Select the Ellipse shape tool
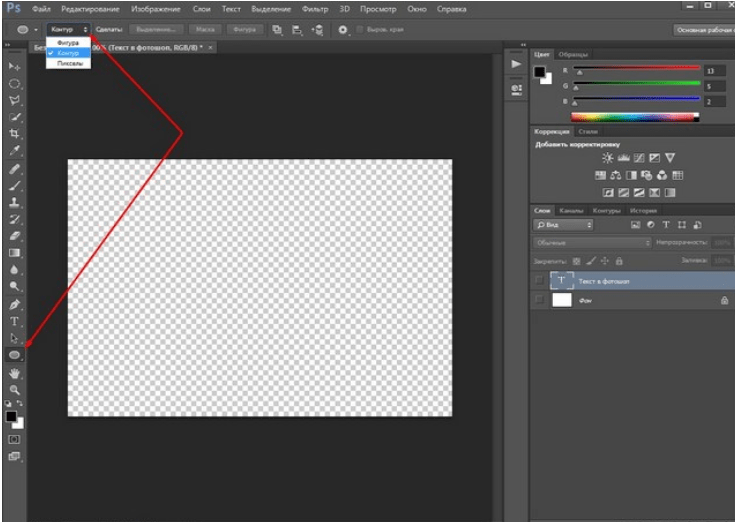The width and height of the screenshot is (735, 522). click(x=15, y=355)
